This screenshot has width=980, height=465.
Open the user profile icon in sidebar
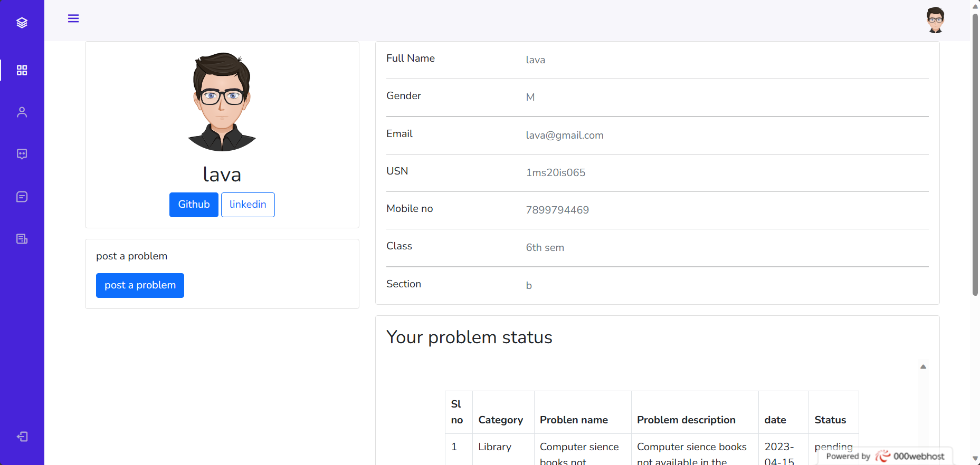(x=22, y=112)
